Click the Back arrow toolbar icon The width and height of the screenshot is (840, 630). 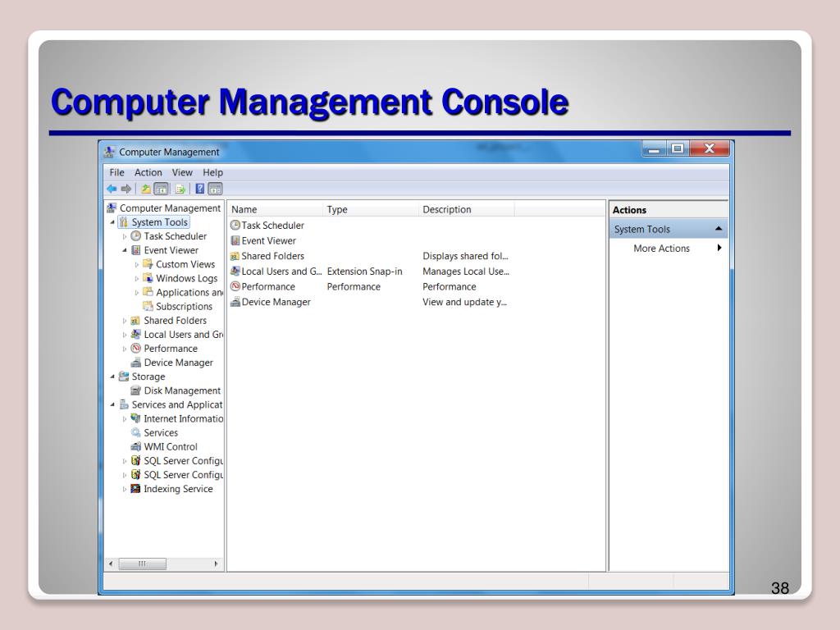coord(112,189)
